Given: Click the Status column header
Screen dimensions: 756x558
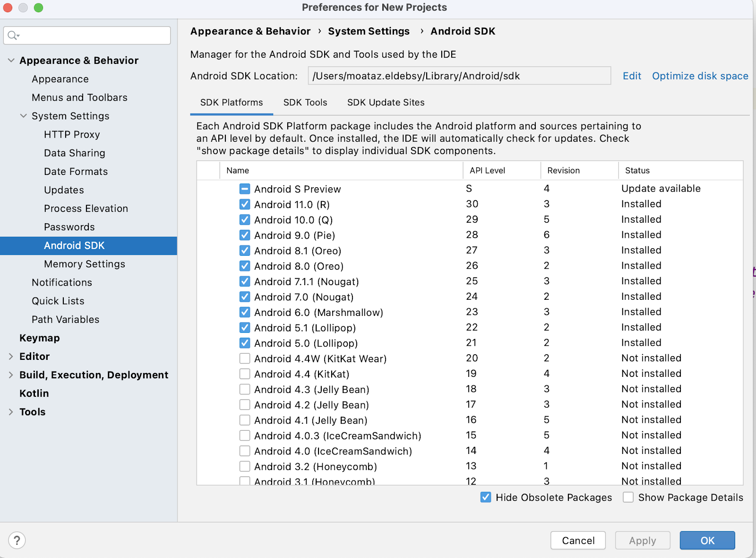Looking at the screenshot, I should point(681,170).
